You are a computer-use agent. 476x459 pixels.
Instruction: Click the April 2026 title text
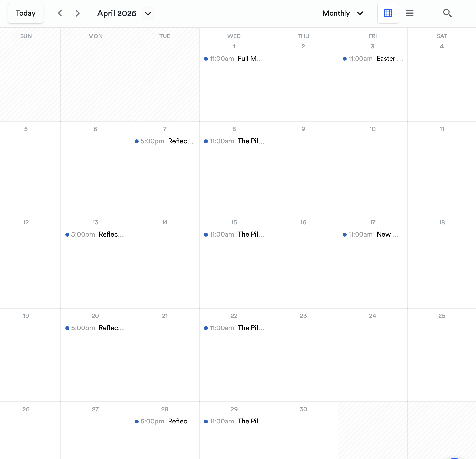pos(117,13)
